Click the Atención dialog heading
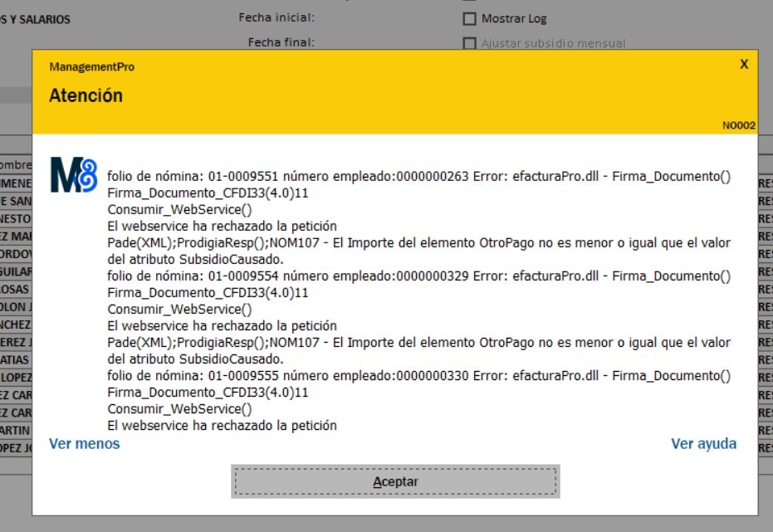Screen dimensions: 773x532 coord(86,95)
